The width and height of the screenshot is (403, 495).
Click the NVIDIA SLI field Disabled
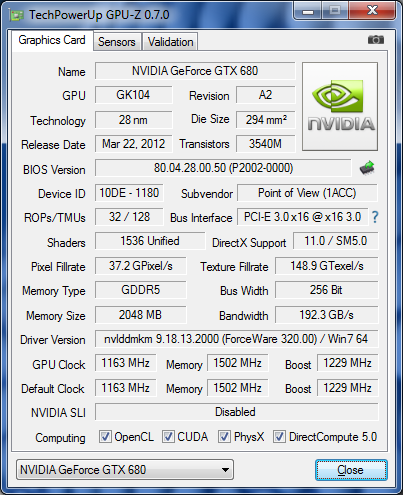point(236,412)
